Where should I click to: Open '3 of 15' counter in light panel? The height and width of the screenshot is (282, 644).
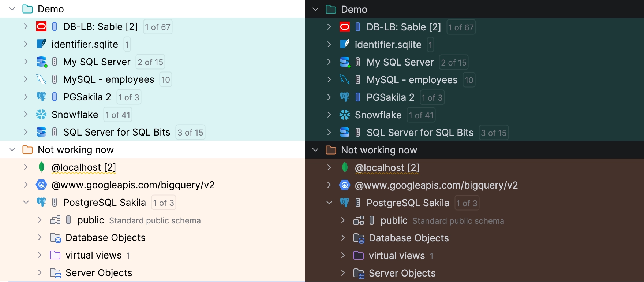pos(191,132)
